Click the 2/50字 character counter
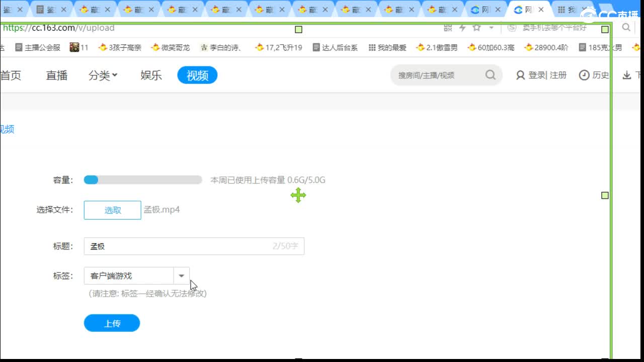The width and height of the screenshot is (644, 362). tap(285, 246)
